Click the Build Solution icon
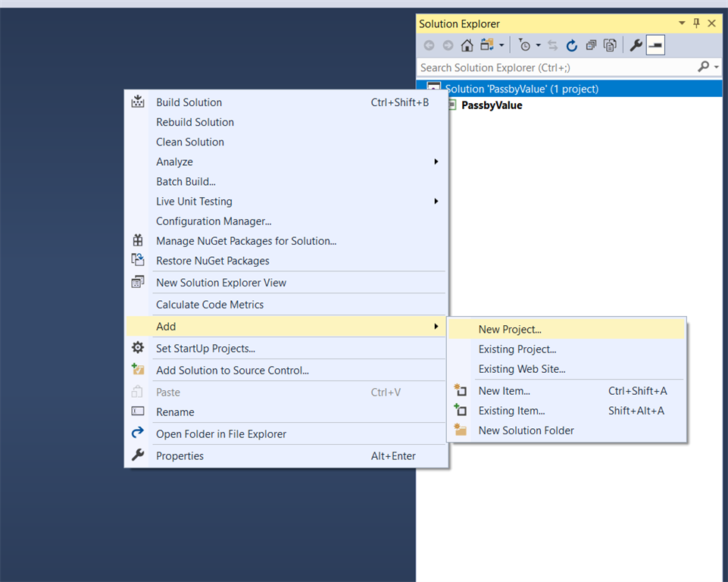The height and width of the screenshot is (582, 728). [x=138, y=102]
